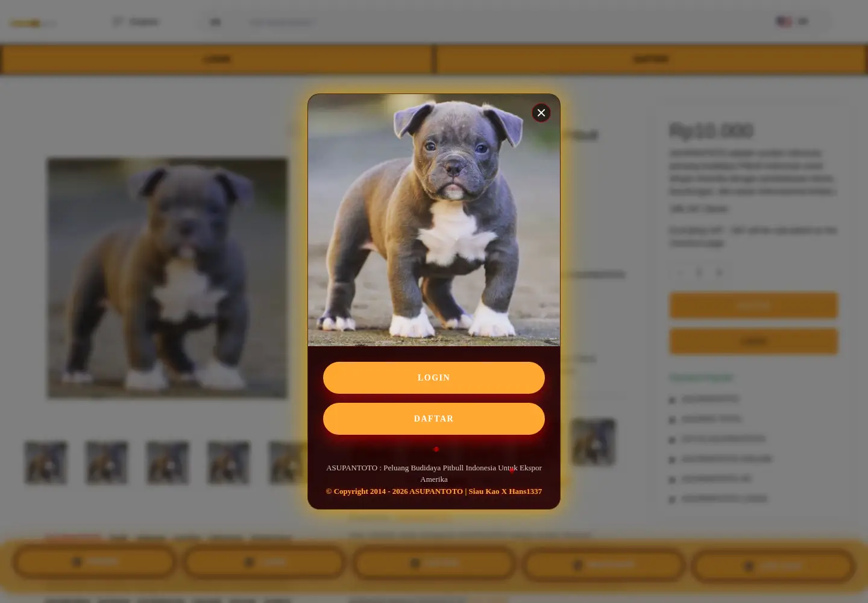
Task: Select the first product thumbnail below main image
Action: [x=46, y=463]
